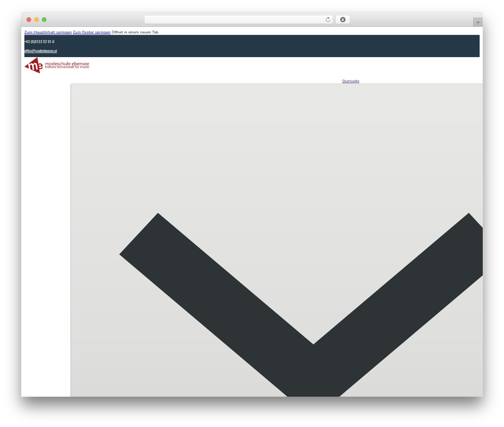Click the browser reload icon

[x=328, y=20]
